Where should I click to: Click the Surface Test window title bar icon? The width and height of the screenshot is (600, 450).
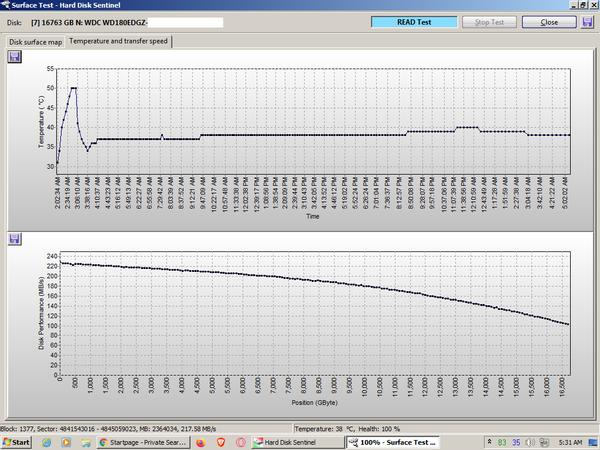point(6,5)
